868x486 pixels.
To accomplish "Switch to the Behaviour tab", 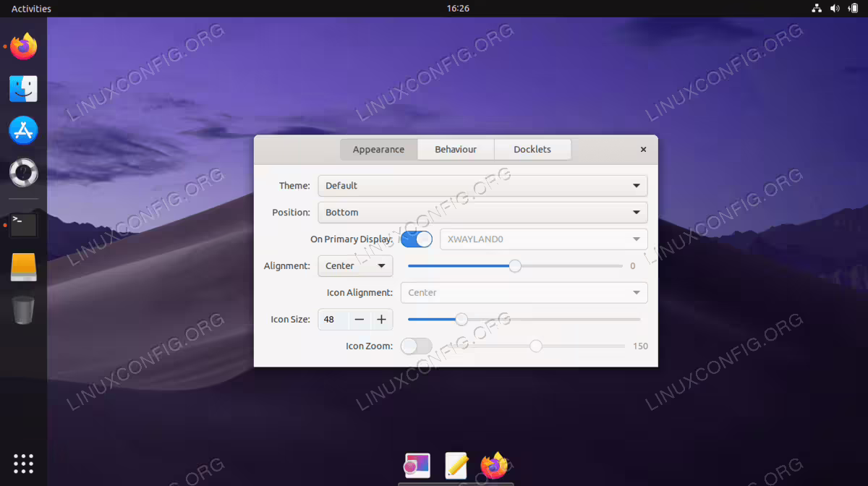I will [456, 149].
